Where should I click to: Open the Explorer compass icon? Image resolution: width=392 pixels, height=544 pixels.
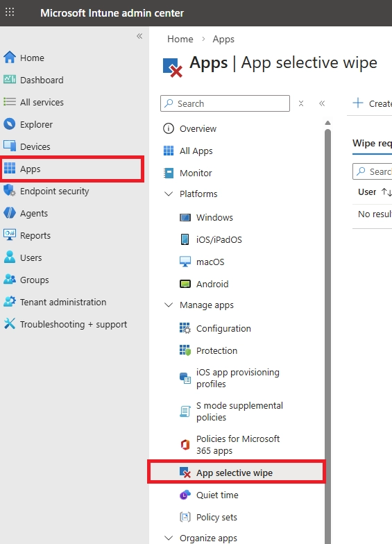(10, 124)
